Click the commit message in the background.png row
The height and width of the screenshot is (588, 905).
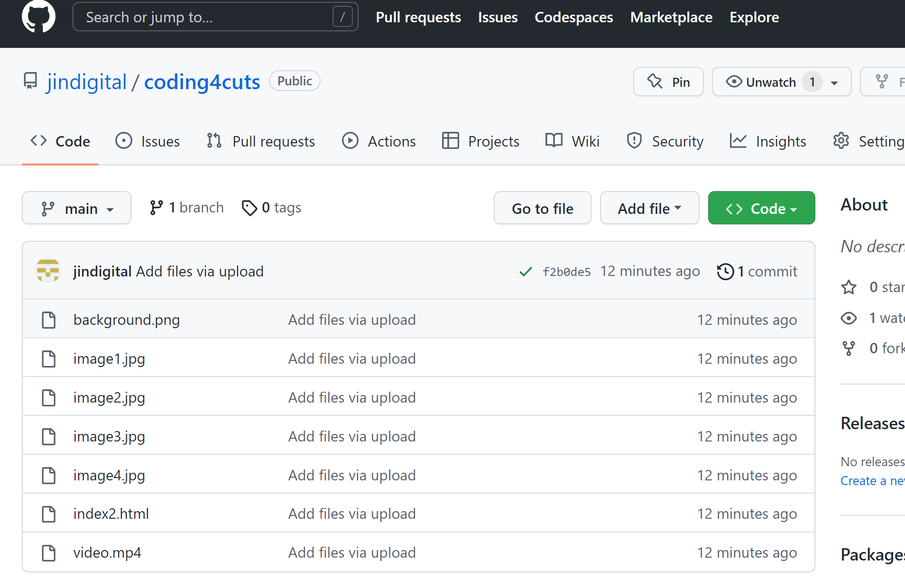click(x=352, y=320)
